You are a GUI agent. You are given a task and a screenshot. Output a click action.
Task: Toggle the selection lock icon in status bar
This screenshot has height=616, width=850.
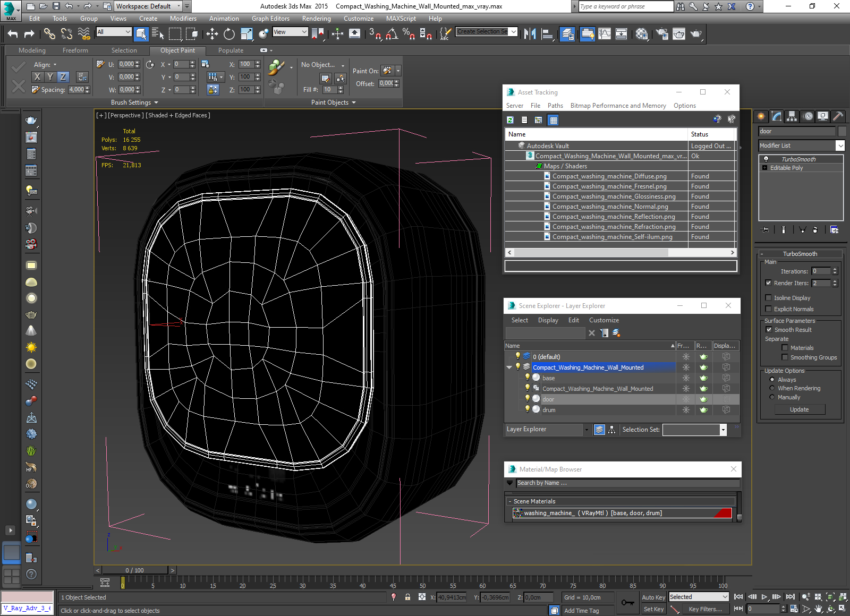(x=407, y=597)
